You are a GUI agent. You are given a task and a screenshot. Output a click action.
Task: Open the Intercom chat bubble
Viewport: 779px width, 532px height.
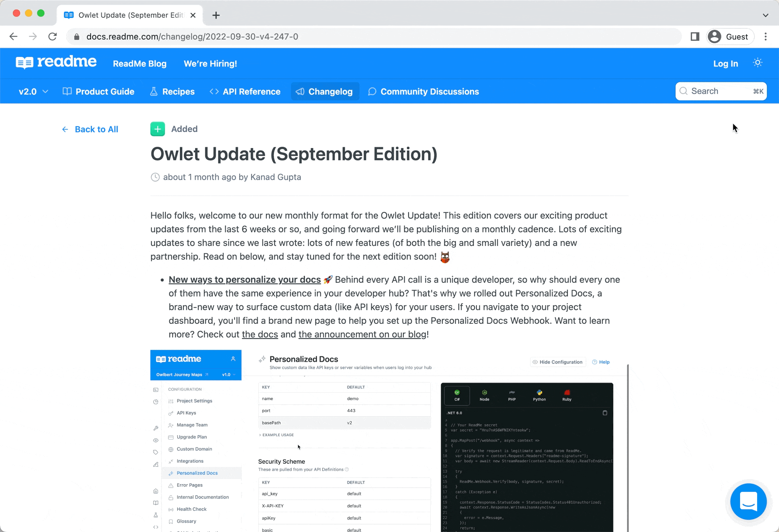click(748, 501)
